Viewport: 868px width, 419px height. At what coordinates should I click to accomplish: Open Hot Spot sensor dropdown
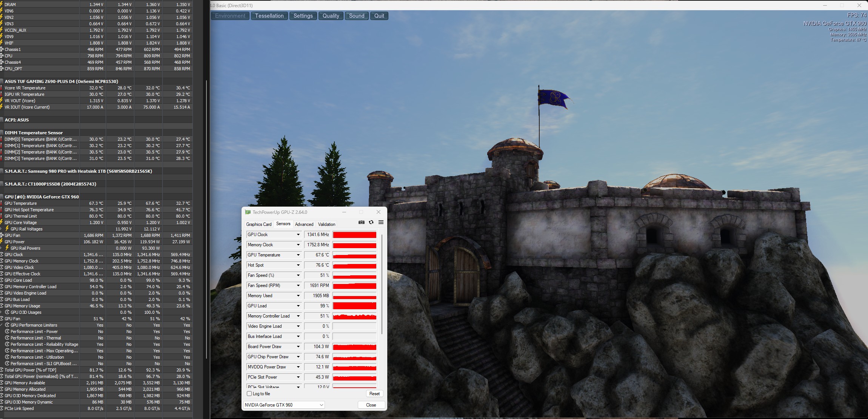(x=298, y=265)
